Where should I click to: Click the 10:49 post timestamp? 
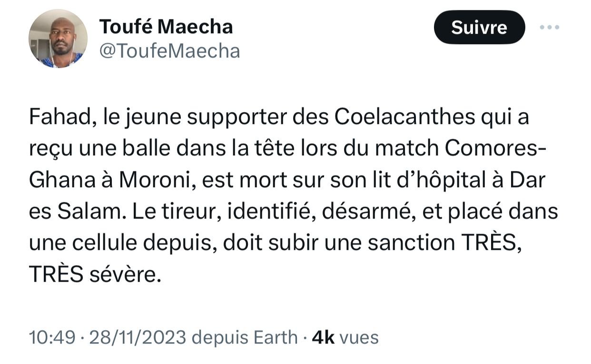52,337
